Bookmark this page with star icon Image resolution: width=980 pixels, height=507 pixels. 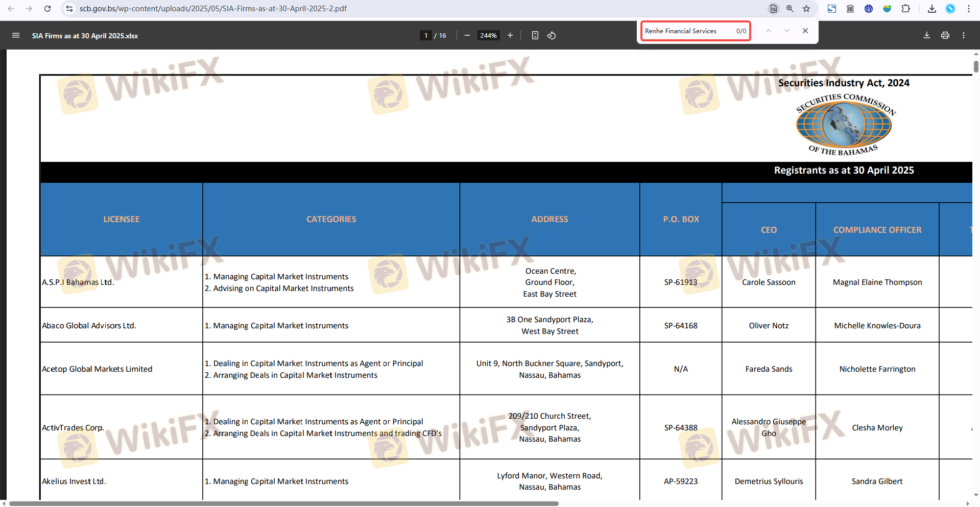(x=806, y=9)
